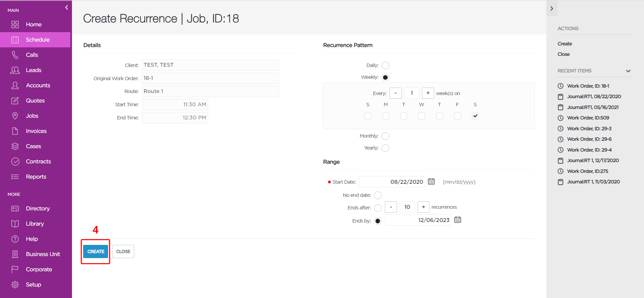The height and width of the screenshot is (298, 644).
Task: Click the Contracts checkmark circle icon
Action: (15, 161)
